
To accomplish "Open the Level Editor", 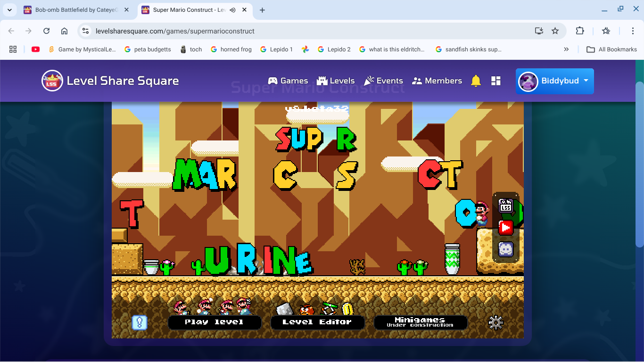I will pos(317,322).
